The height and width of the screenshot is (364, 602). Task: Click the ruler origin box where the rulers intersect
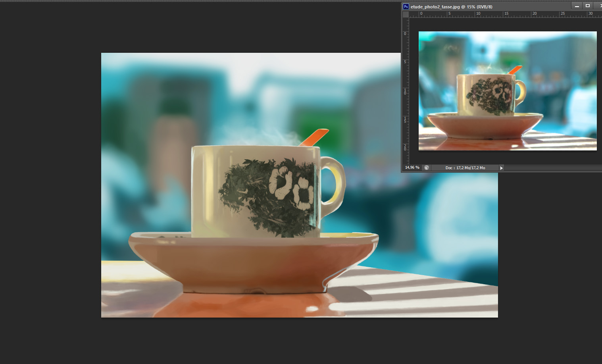406,14
